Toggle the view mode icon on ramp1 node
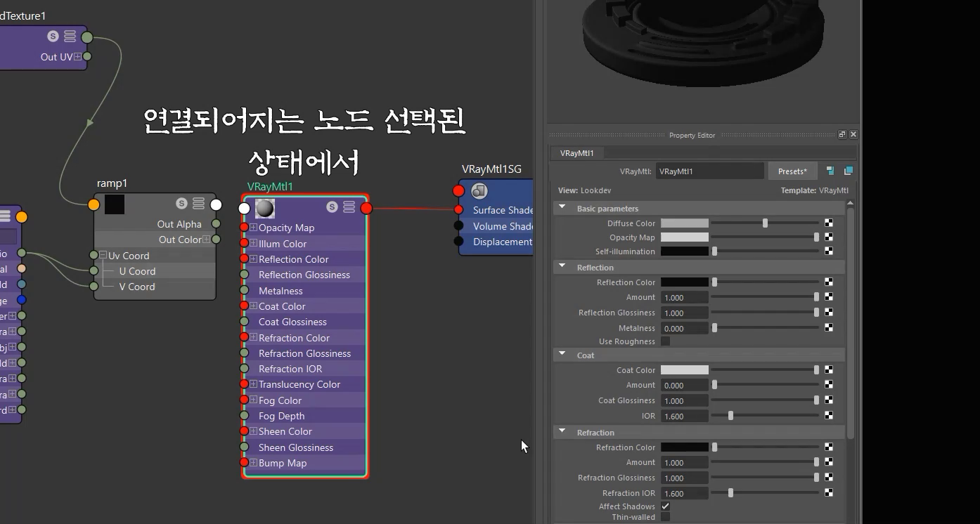 [x=199, y=204]
